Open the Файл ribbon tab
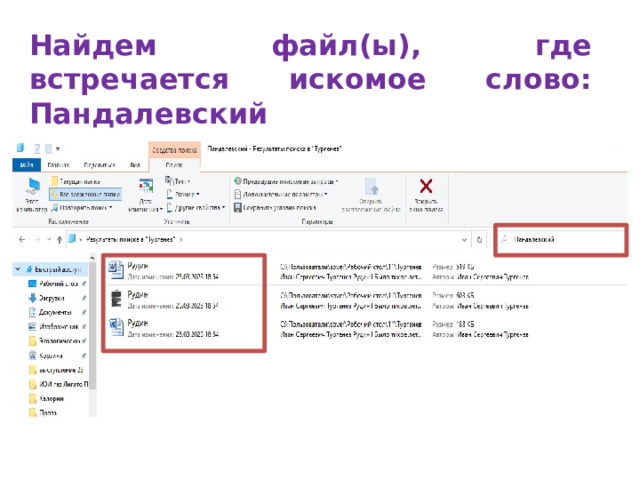Image resolution: width=640 pixels, height=480 pixels. click(x=27, y=165)
